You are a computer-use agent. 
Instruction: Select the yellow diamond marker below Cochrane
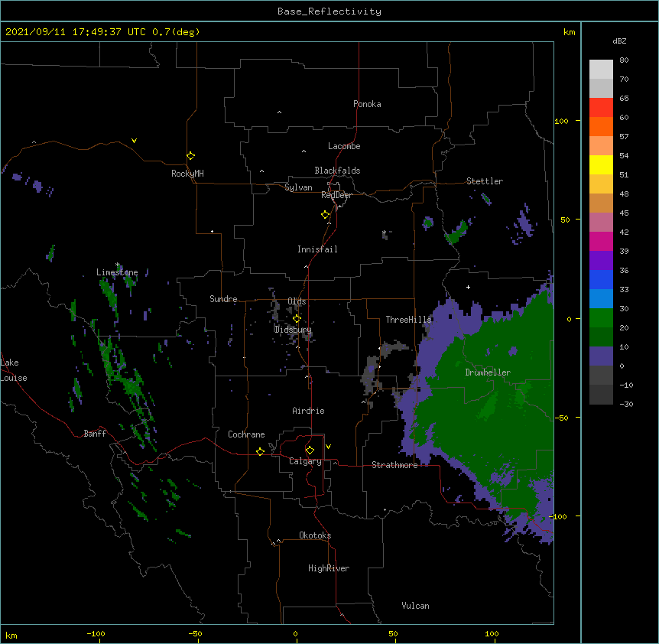[260, 451]
